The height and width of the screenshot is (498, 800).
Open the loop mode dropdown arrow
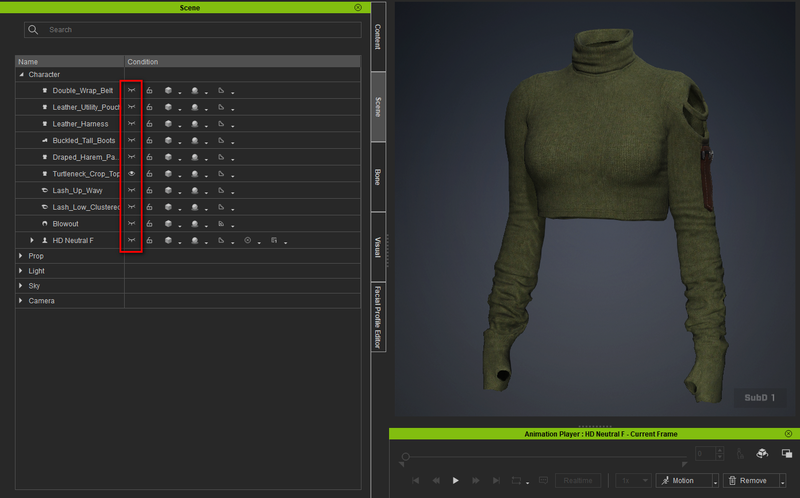528,482
